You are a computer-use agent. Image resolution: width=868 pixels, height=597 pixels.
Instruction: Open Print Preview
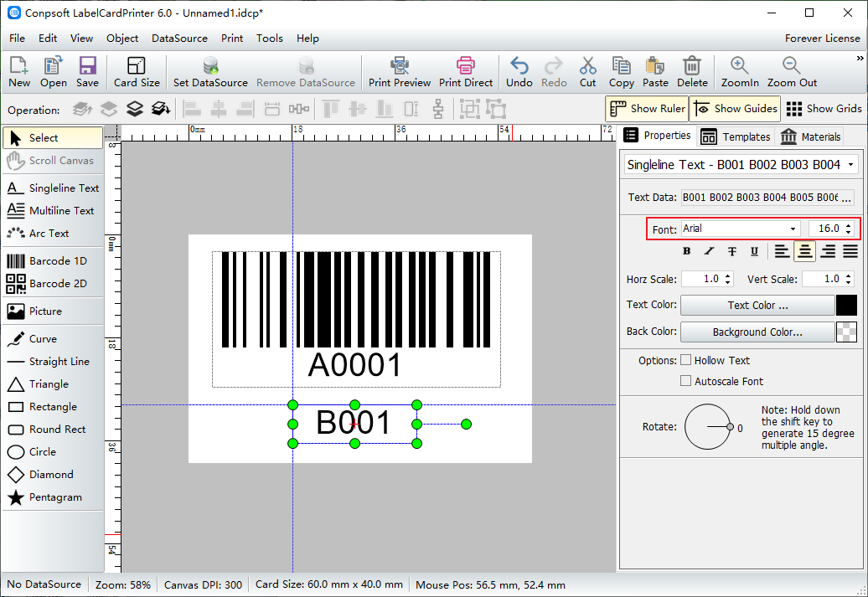[x=399, y=72]
